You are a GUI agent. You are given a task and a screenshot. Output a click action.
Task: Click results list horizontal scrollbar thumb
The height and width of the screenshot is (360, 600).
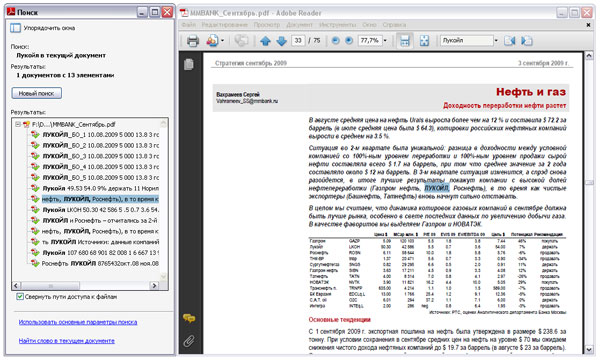click(x=50, y=286)
